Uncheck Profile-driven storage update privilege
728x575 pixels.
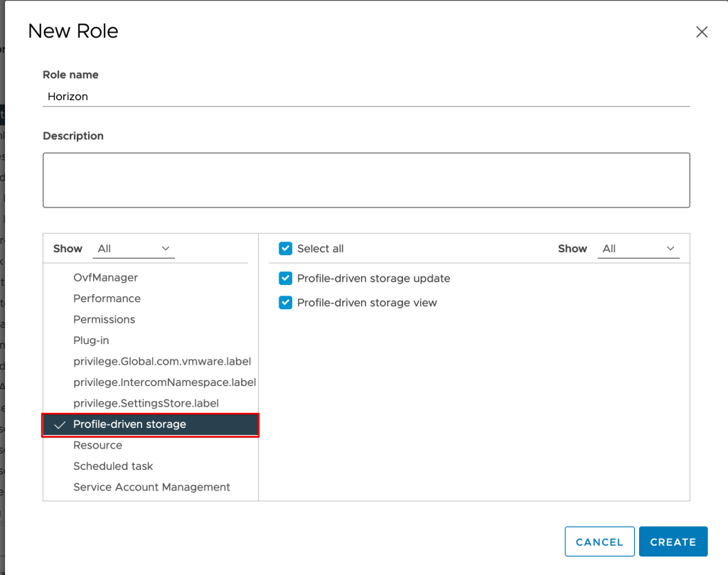point(286,279)
